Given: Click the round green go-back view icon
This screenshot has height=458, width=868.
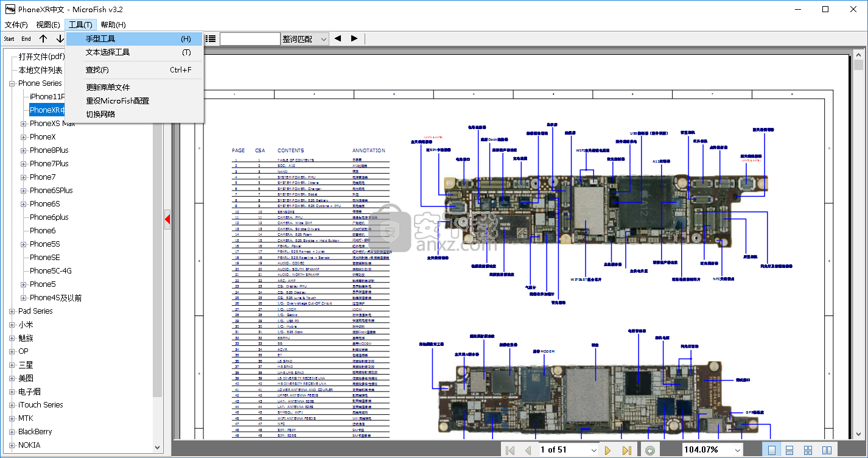Looking at the screenshot, I should pyautogui.click(x=650, y=450).
